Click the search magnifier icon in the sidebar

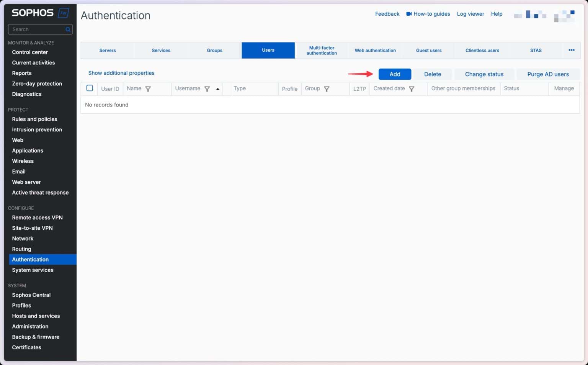click(x=67, y=29)
